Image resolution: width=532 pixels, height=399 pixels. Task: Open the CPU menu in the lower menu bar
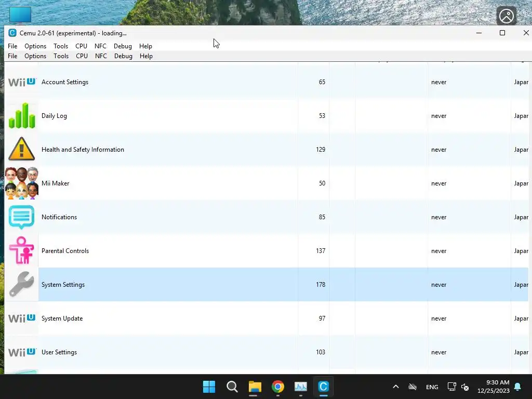tap(82, 56)
